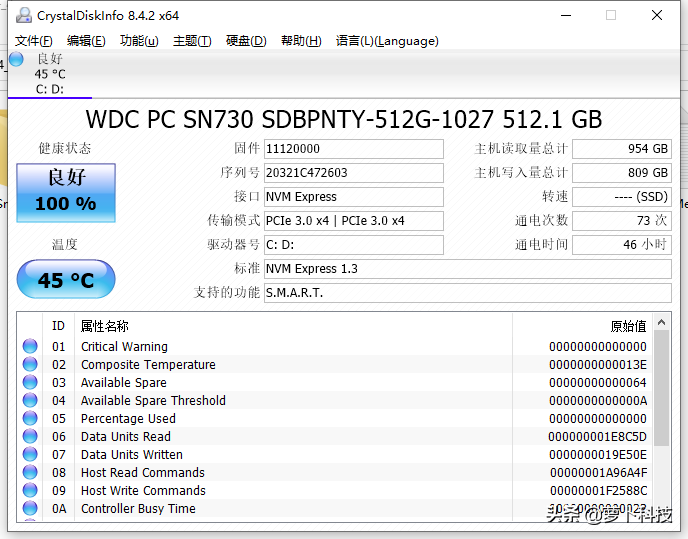Click the 良好 100 % health status button
688x539 pixels.
[66, 193]
